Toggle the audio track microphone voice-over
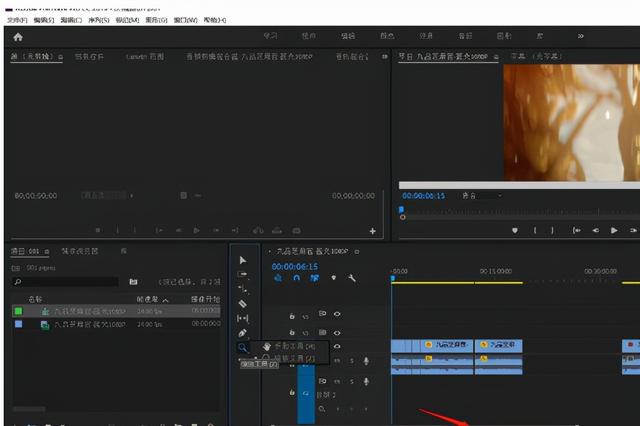This screenshot has height=426, width=640. coord(366,361)
